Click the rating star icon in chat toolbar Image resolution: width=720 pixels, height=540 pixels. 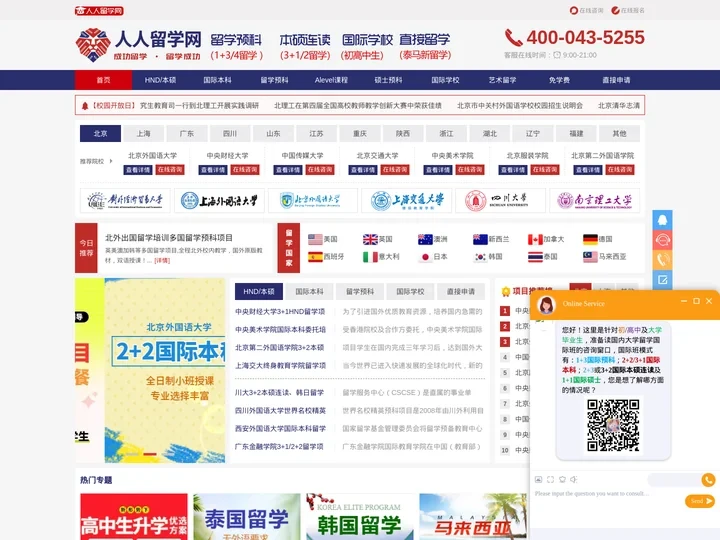pos(562,479)
